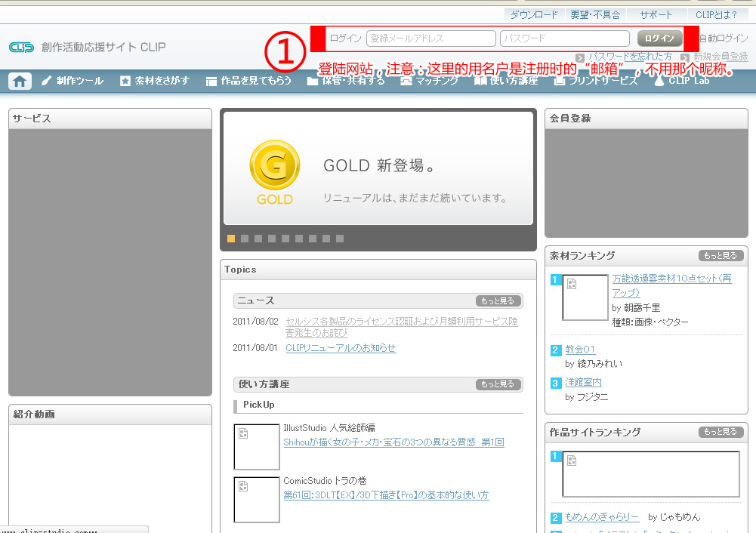Open rank 1 material thumbnail
Viewport: 756px width, 533px height.
point(585,297)
